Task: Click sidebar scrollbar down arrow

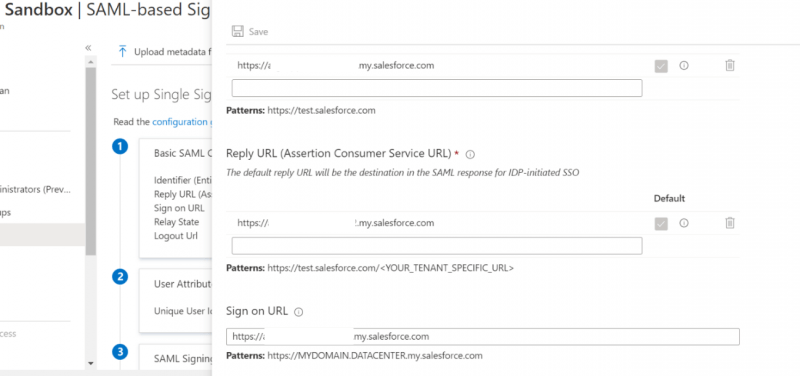Action: point(91,363)
